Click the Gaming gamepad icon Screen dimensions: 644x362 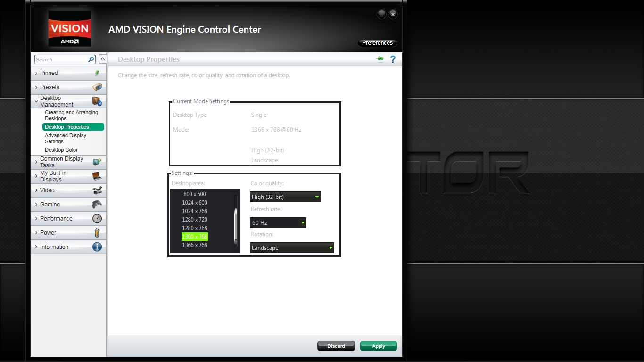[98, 205]
